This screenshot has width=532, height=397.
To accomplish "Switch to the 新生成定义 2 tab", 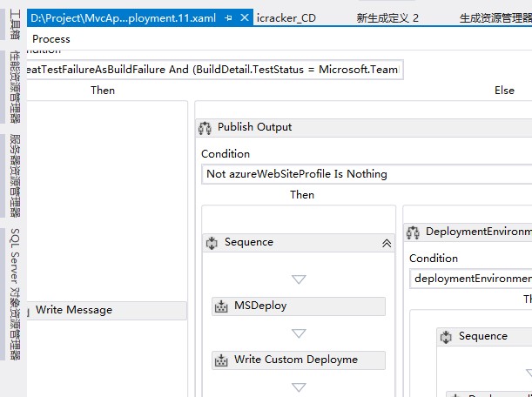I will click(x=387, y=18).
